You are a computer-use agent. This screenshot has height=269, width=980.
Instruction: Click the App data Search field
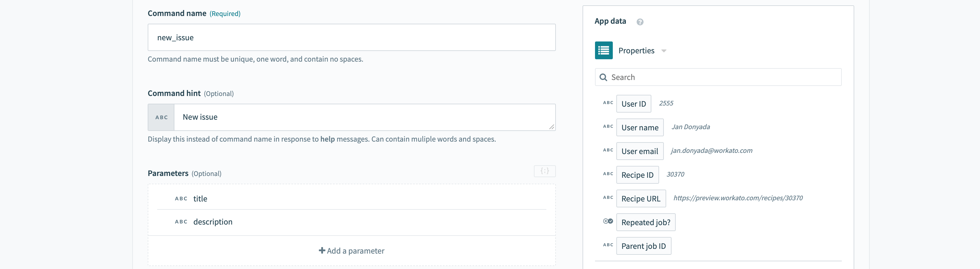[723, 78]
